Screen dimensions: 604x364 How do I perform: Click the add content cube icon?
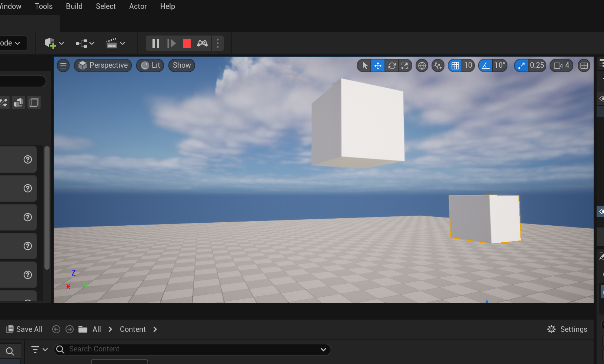(50, 43)
